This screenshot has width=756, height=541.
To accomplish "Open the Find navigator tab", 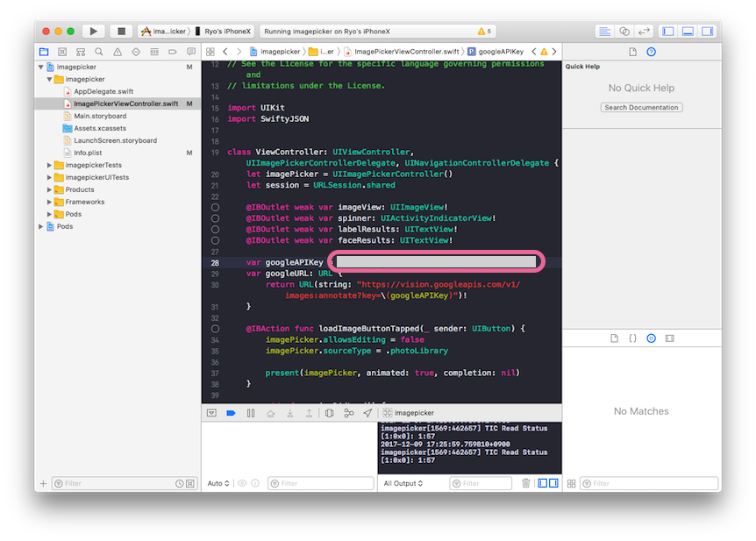I will point(99,52).
